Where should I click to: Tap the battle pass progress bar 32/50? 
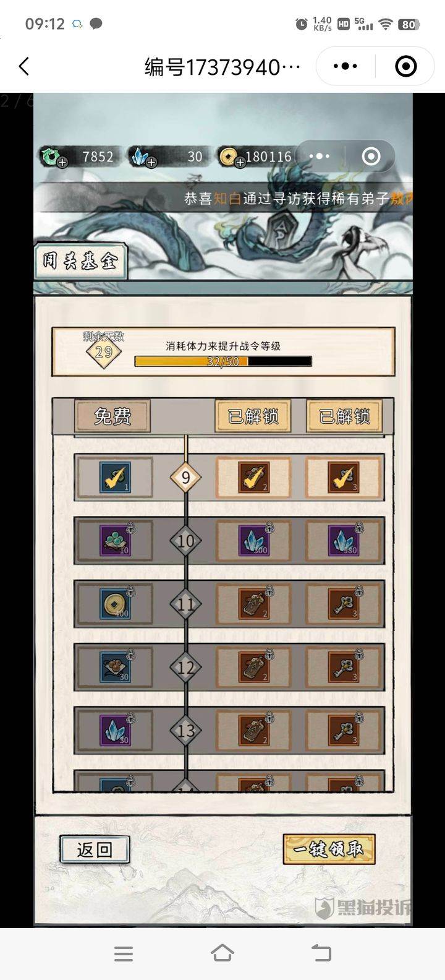coord(223,361)
